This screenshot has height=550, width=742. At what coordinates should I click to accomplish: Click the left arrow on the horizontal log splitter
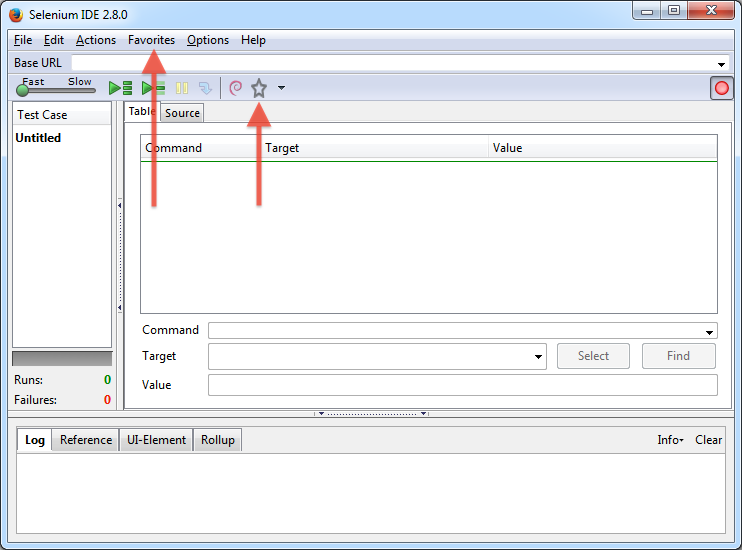(321, 413)
